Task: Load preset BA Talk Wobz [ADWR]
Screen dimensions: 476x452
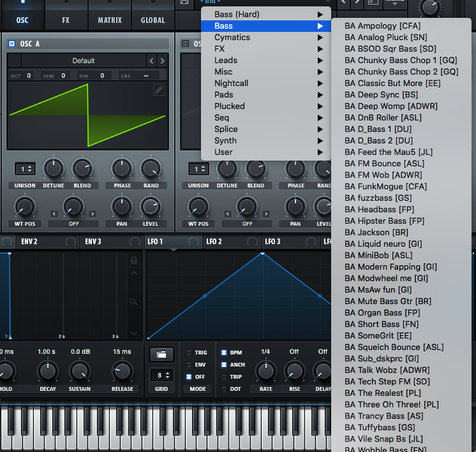Action: [x=401, y=370]
